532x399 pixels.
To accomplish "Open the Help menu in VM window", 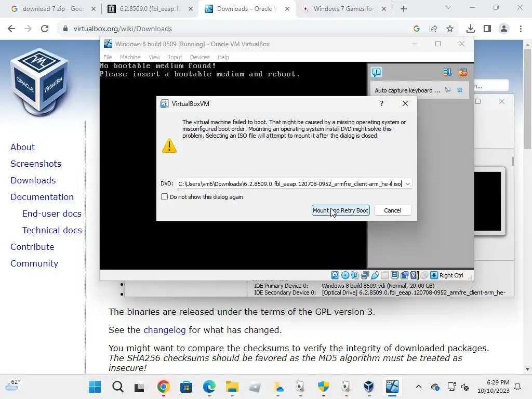I will 223,57.
